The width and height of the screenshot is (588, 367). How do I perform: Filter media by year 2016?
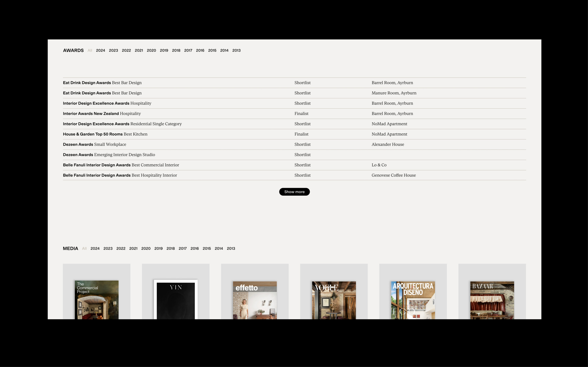click(194, 248)
